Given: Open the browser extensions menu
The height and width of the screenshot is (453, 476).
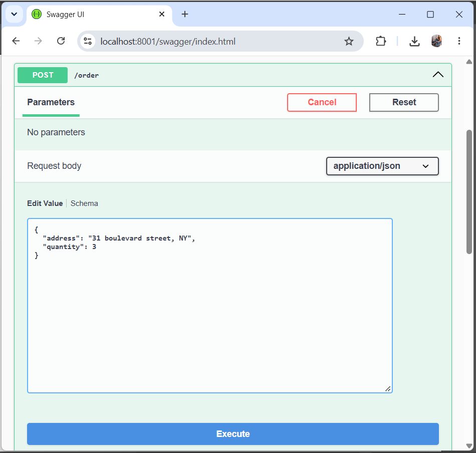Looking at the screenshot, I should coord(381,41).
